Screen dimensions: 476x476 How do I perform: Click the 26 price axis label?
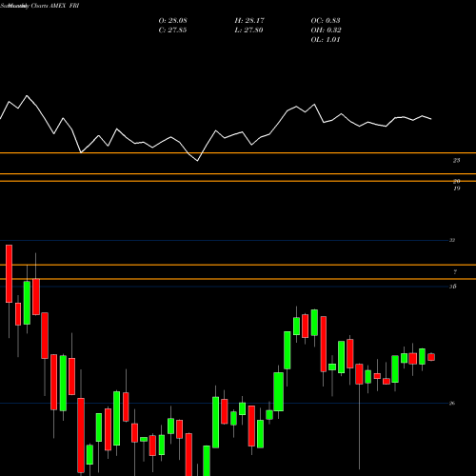click(452, 404)
